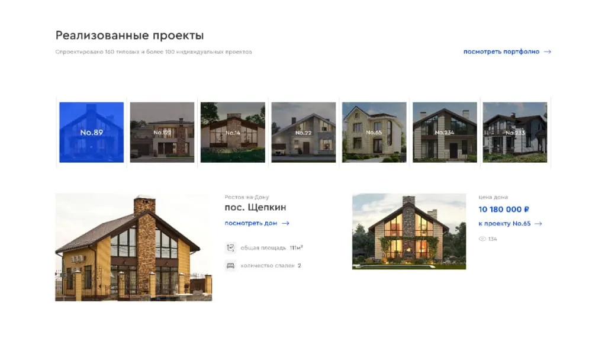Follow the «посмотреть дом» link
This screenshot has width=605, height=364.
[251, 224]
